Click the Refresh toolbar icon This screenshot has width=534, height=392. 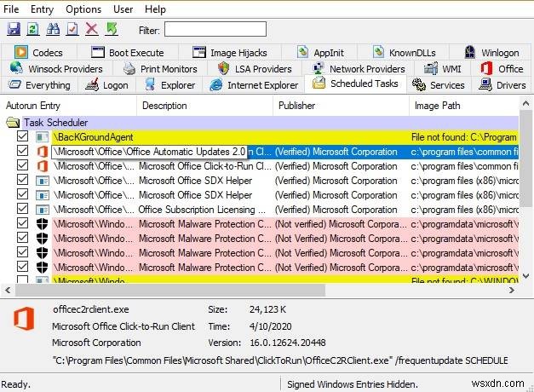(33, 29)
